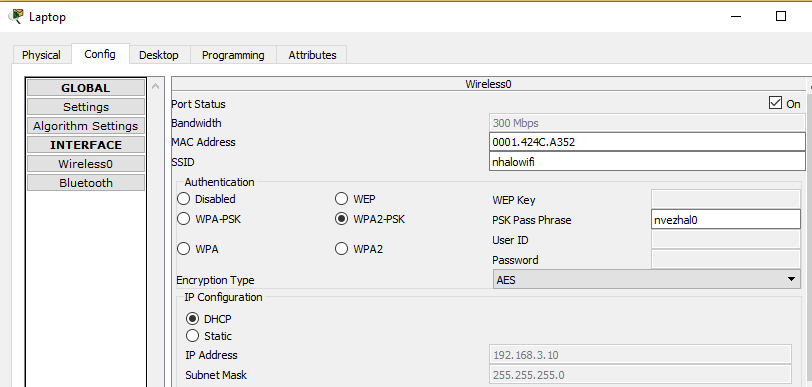Select DHCP IP configuration
Screen dimensions: 812x387
click(192, 319)
